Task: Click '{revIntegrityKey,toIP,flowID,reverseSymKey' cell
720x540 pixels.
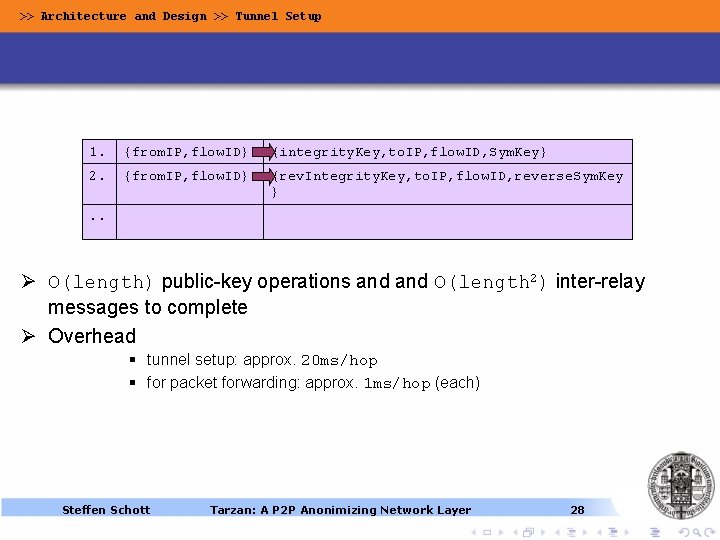Action: (448, 184)
